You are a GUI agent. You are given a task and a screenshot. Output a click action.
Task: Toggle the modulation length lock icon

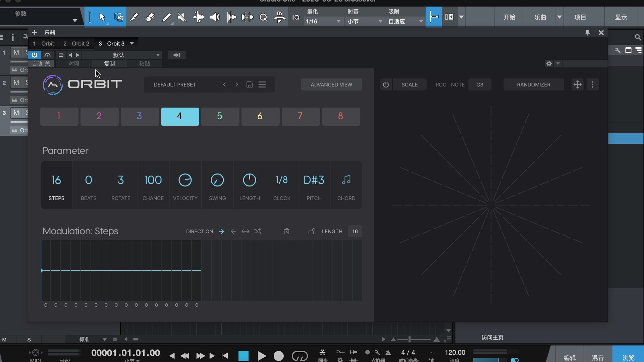coord(312,231)
